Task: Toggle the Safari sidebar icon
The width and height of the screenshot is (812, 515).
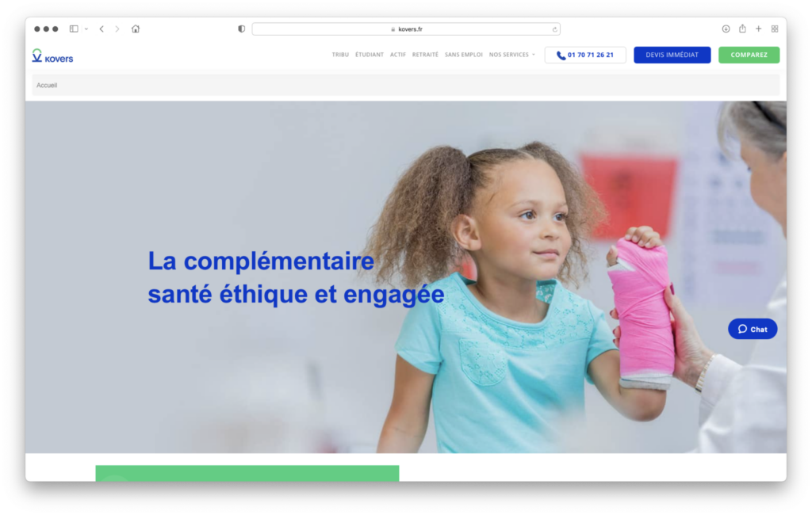Action: [74, 29]
